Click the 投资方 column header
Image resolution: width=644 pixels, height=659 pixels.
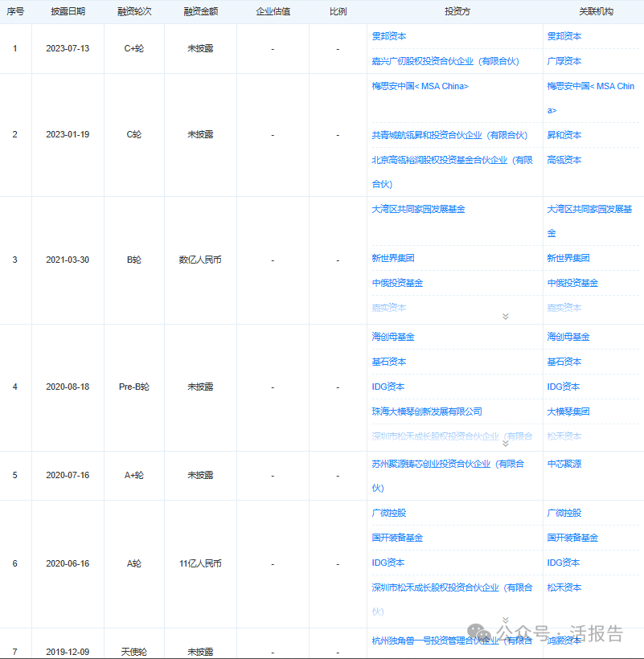456,10
